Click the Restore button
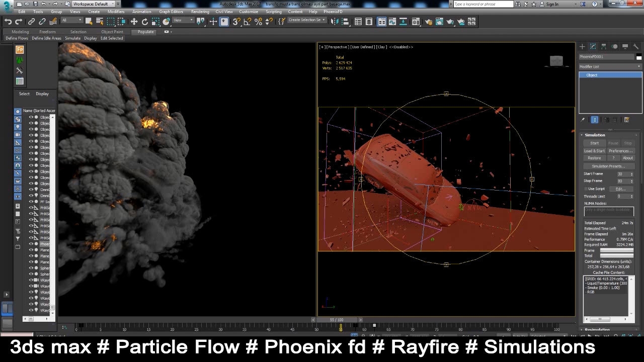644x362 pixels. (x=594, y=158)
